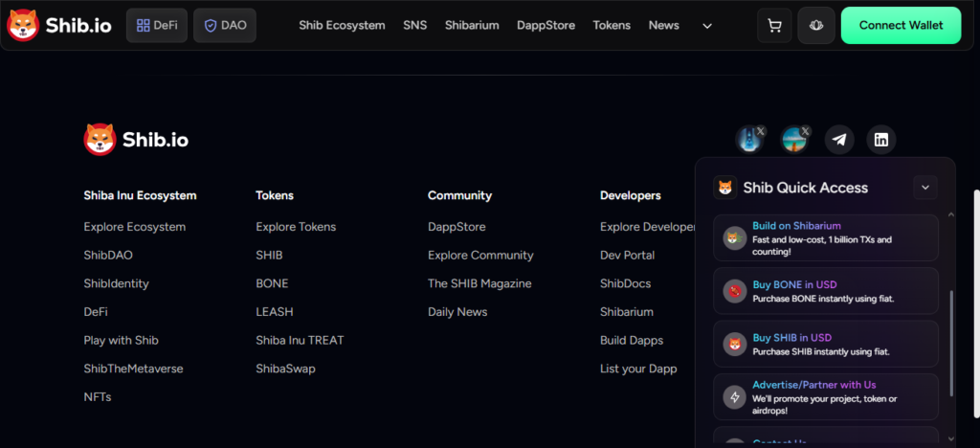Toggle the theme icon beside Connect Wallet

(x=816, y=26)
